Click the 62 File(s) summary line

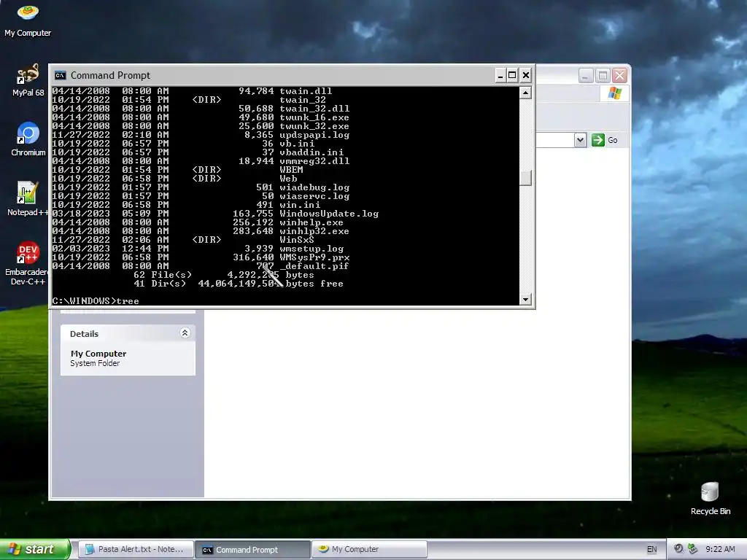[224, 275]
